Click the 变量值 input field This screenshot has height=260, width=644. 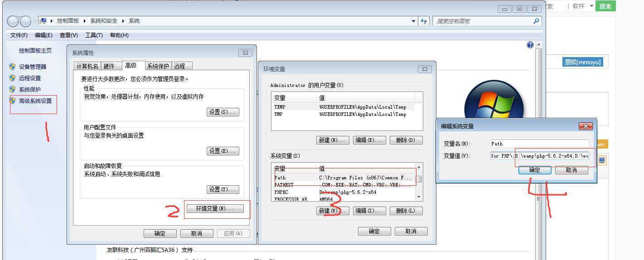coord(539,156)
